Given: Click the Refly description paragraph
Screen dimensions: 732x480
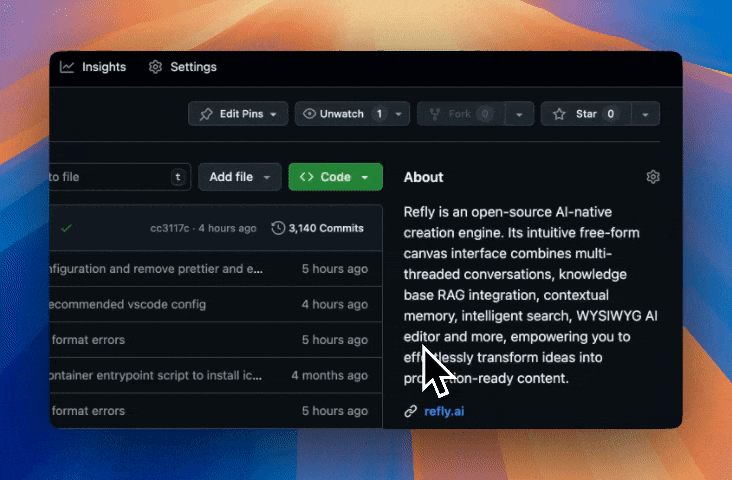Looking at the screenshot, I should 531,295.
